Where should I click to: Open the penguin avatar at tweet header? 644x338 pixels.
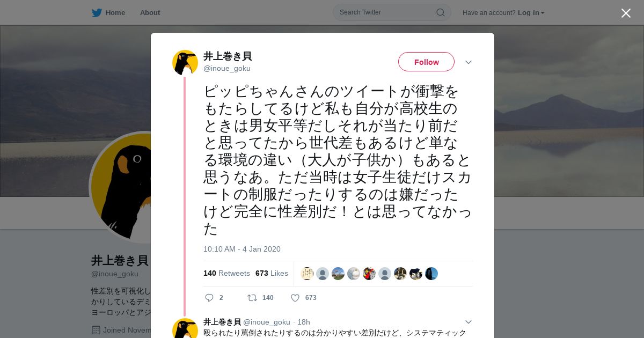pos(185,63)
